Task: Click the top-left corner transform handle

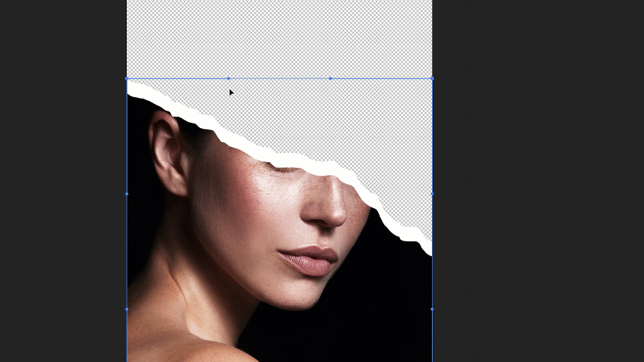Action: pos(127,78)
